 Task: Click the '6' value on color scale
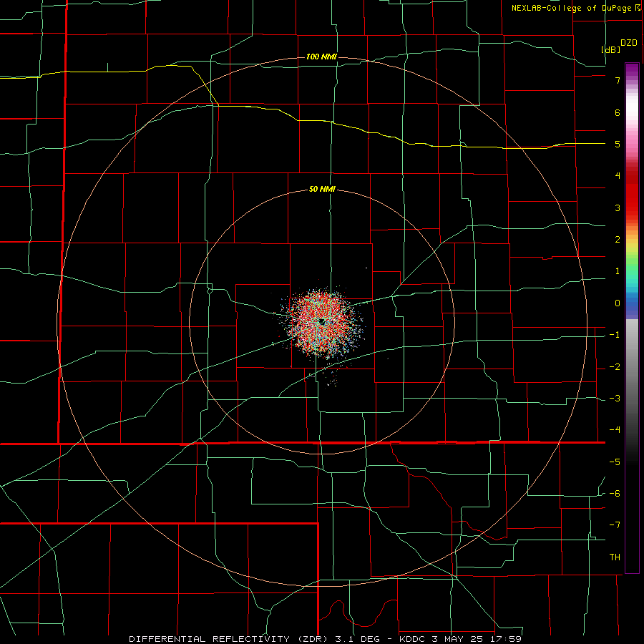618,112
